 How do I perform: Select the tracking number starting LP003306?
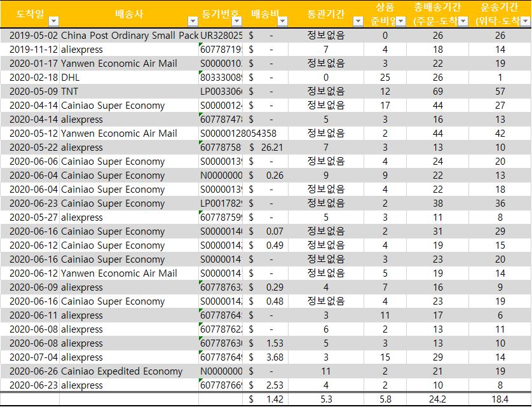pos(221,92)
